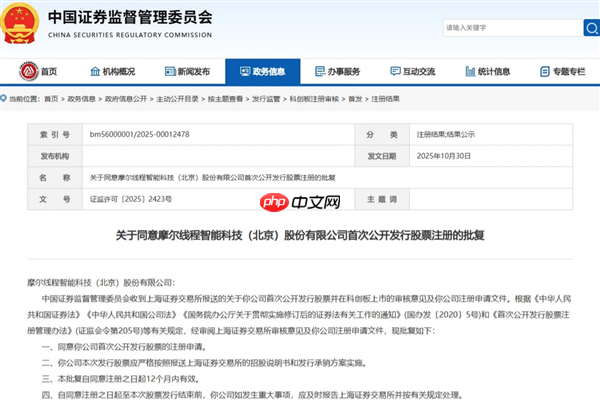The width and height of the screenshot is (600, 405).
Task: Click the 名称 label cell
Action: tap(55, 178)
